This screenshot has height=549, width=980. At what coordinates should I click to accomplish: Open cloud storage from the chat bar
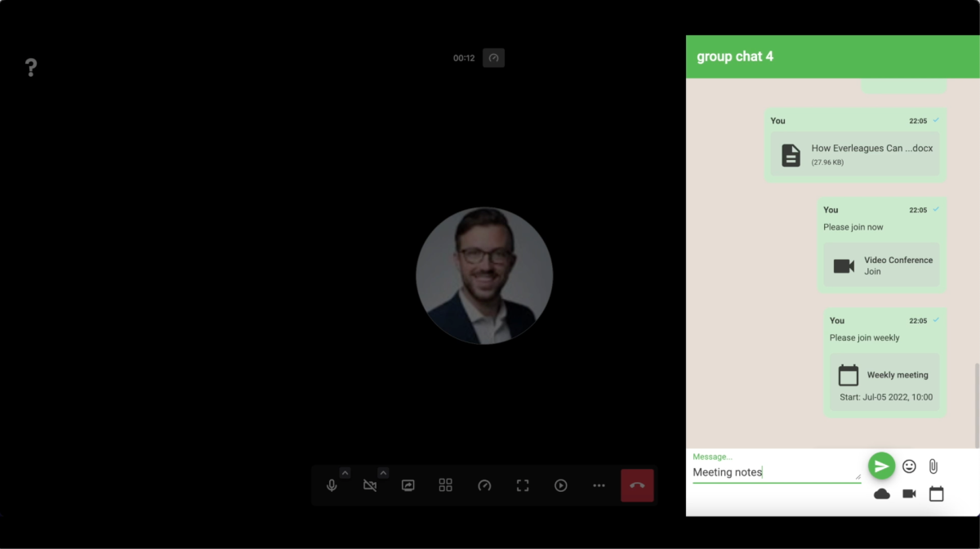tap(882, 493)
